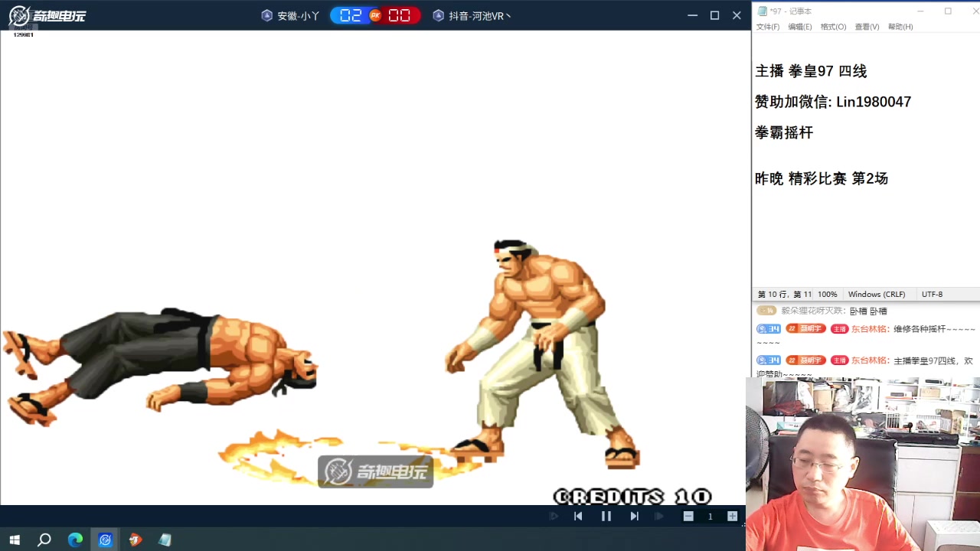980x551 pixels.
Task: Click the 100% zoom status in Notepad
Action: click(827, 294)
